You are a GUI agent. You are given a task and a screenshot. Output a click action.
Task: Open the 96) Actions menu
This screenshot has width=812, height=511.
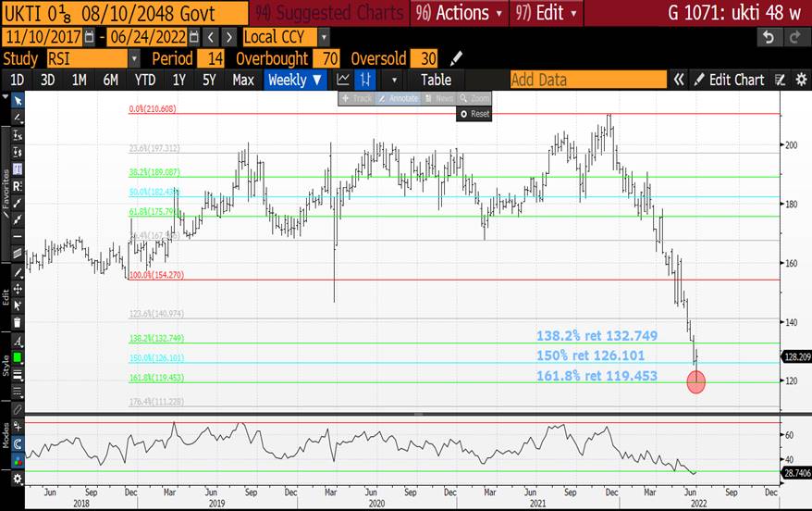pos(460,13)
